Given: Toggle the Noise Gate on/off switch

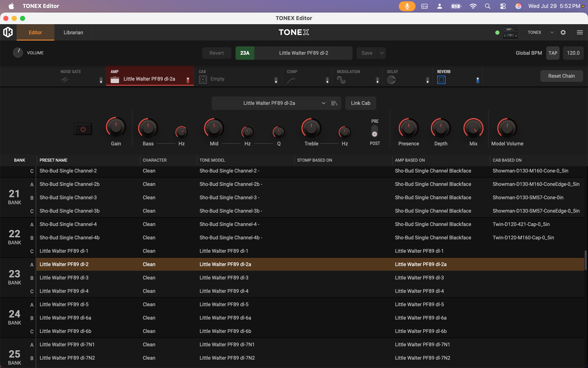Looking at the screenshot, I should click(101, 80).
